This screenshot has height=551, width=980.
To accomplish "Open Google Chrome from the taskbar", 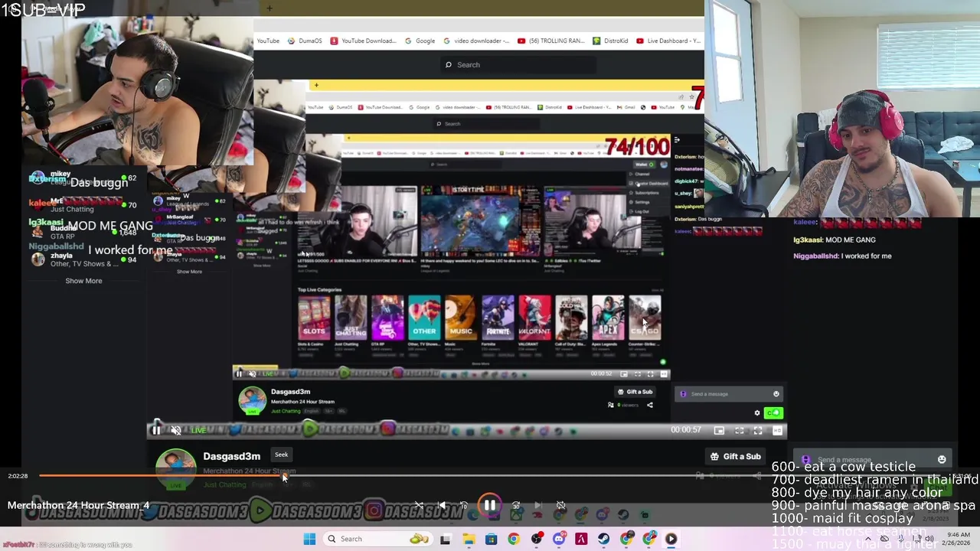I will (x=513, y=539).
